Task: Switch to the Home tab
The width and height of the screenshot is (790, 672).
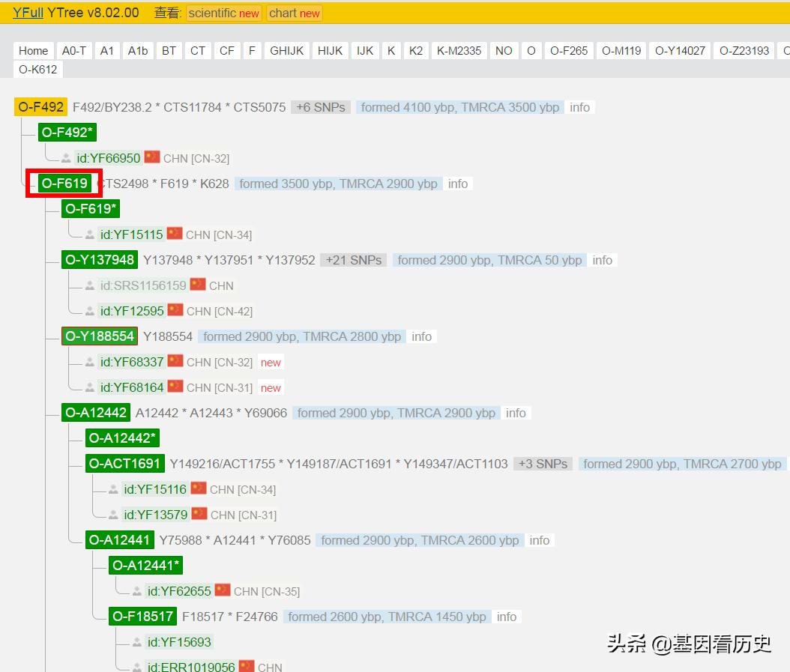Action: click(x=33, y=50)
